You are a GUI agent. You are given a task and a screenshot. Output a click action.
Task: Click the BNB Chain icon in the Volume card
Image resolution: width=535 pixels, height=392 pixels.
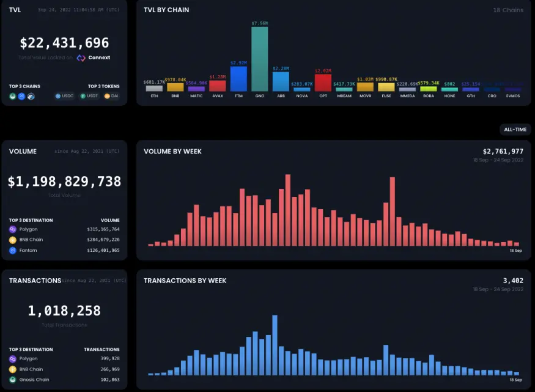click(x=13, y=240)
